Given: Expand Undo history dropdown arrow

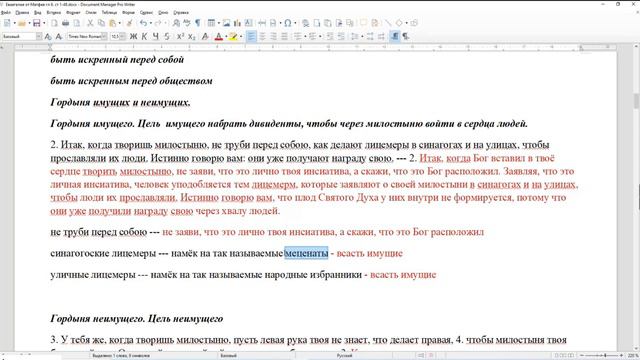Looking at the screenshot, I should coord(150,23).
